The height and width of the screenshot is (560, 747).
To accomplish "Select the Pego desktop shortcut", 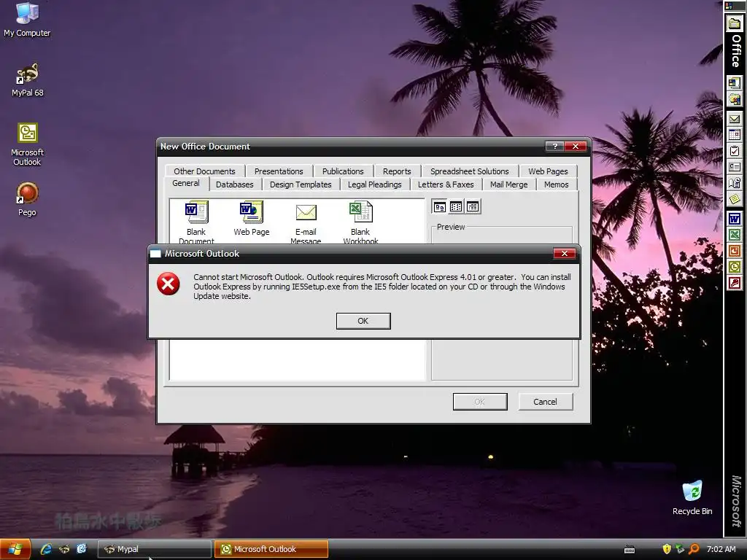I will 27,199.
